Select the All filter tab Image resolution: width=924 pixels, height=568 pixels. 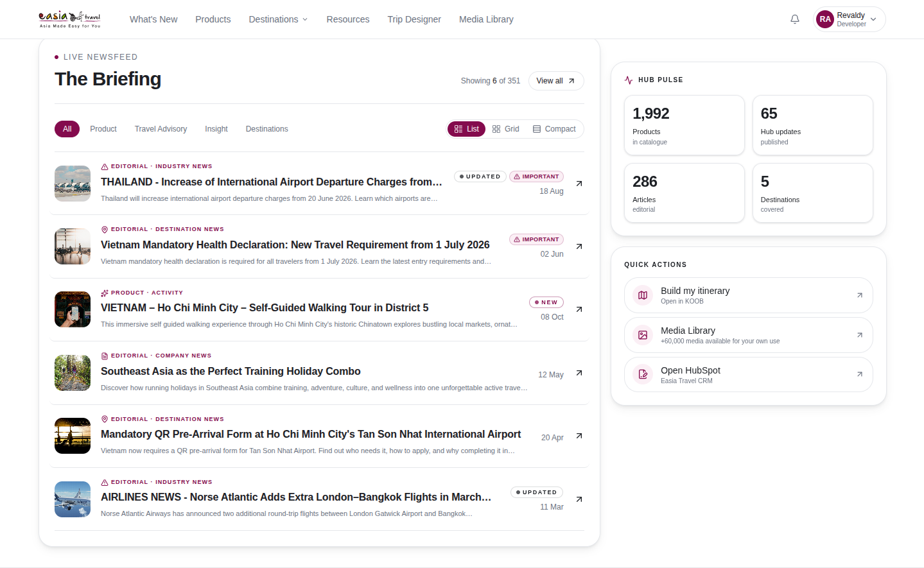(67, 129)
